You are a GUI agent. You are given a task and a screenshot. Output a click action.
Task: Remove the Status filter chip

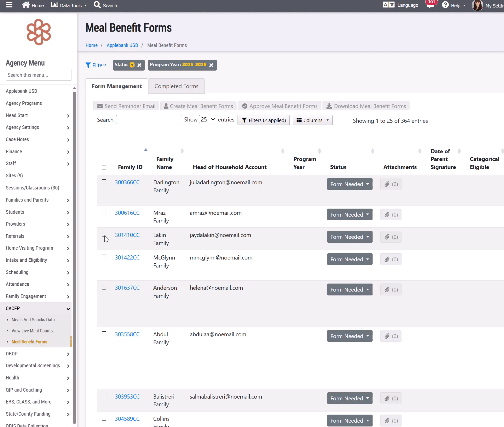pos(139,65)
